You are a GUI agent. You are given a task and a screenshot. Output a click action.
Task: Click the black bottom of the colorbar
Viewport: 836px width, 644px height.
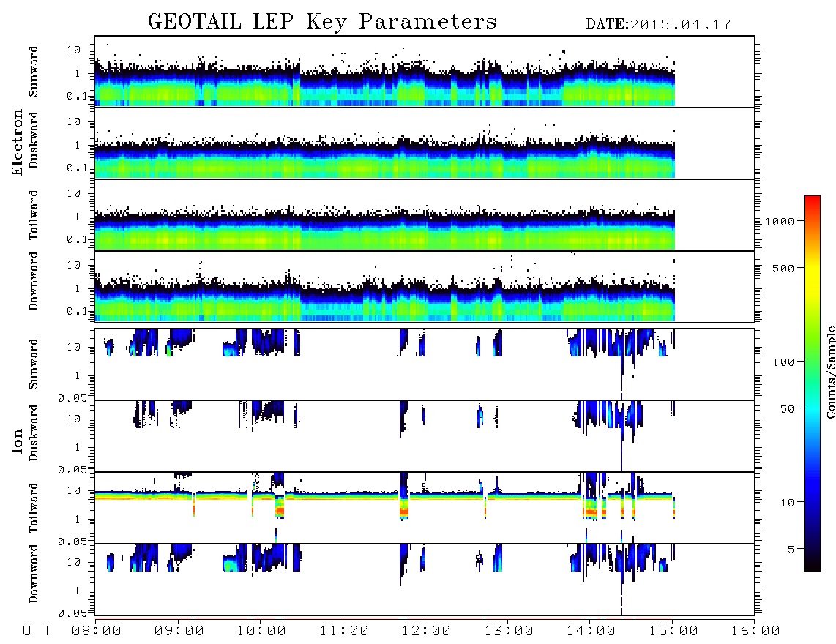click(x=812, y=566)
